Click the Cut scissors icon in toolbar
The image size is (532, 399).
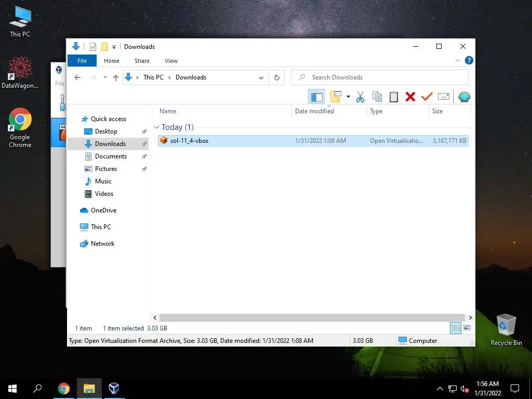360,97
